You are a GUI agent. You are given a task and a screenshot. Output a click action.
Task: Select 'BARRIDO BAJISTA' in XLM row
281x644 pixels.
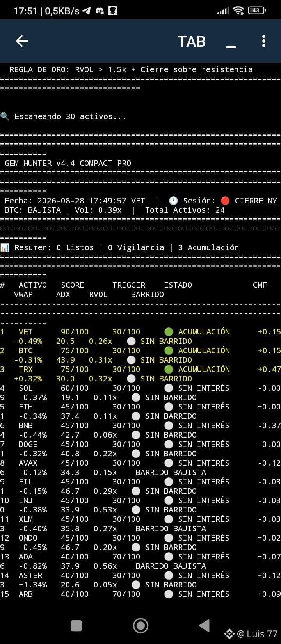(171, 528)
